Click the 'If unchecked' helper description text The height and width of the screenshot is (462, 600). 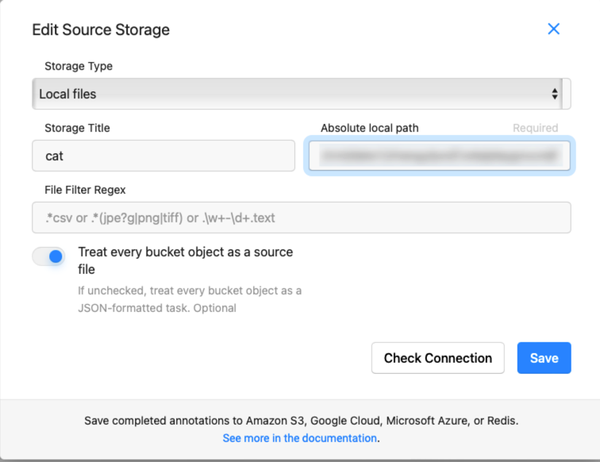tap(190, 299)
